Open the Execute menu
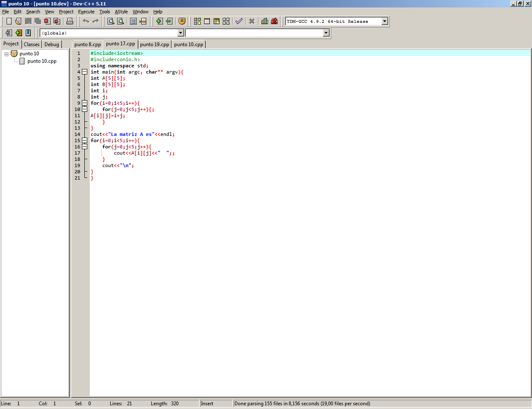 (x=86, y=12)
